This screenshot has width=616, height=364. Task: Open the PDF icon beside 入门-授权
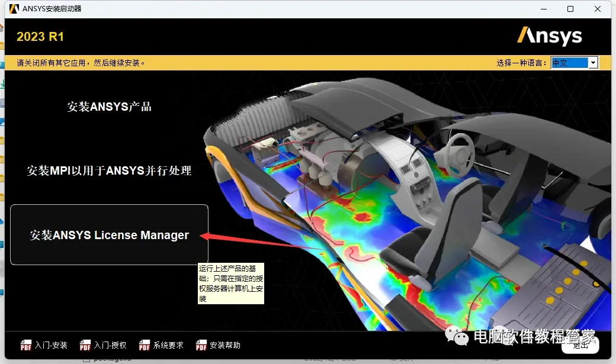(85, 345)
